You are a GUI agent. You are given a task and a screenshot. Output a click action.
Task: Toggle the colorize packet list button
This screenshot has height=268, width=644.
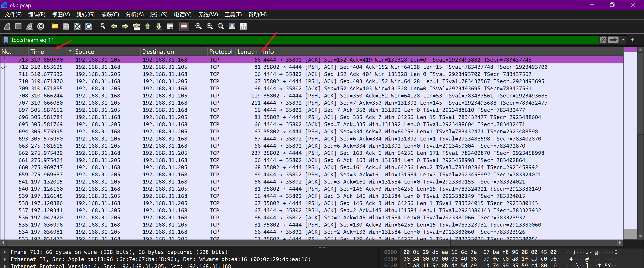tap(184, 26)
